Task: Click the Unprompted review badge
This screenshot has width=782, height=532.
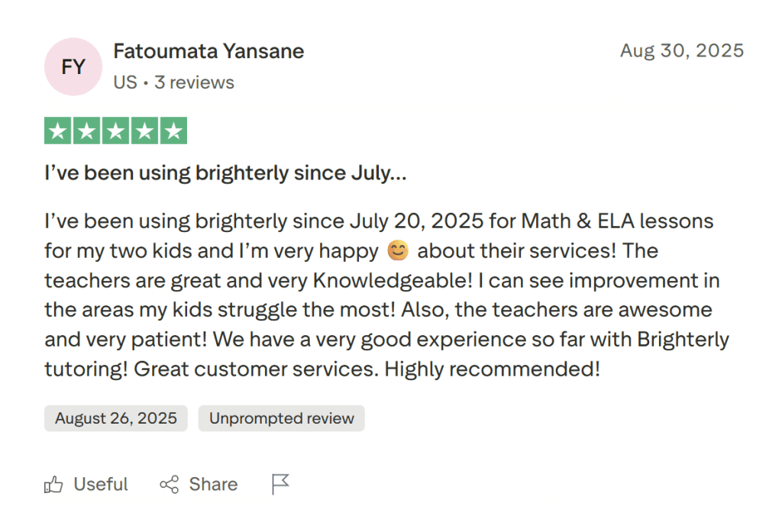Action: point(281,418)
